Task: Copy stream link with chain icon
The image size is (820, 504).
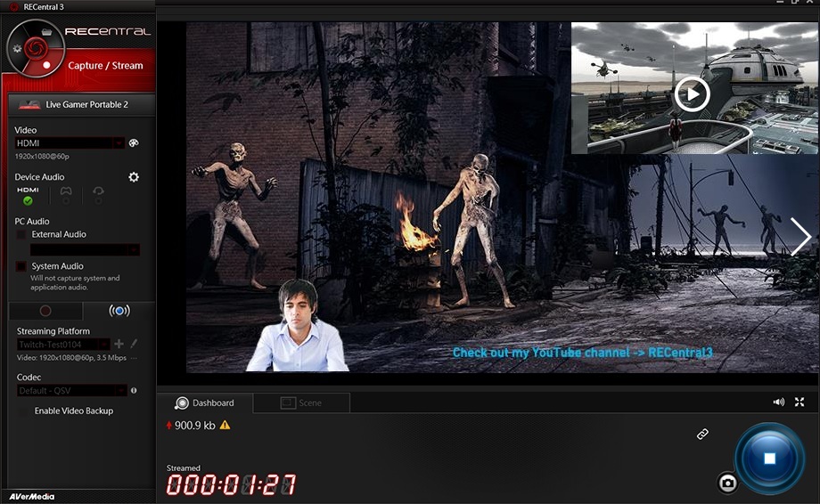Action: point(702,434)
